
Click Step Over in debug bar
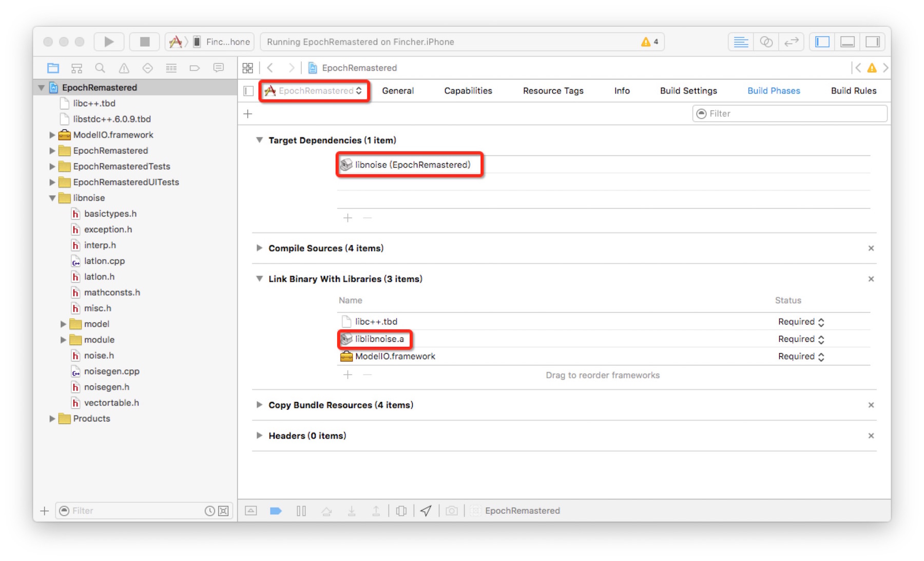click(x=326, y=511)
